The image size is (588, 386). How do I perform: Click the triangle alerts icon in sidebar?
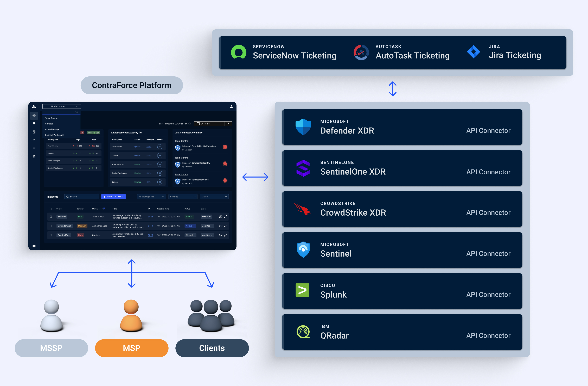pos(34,140)
